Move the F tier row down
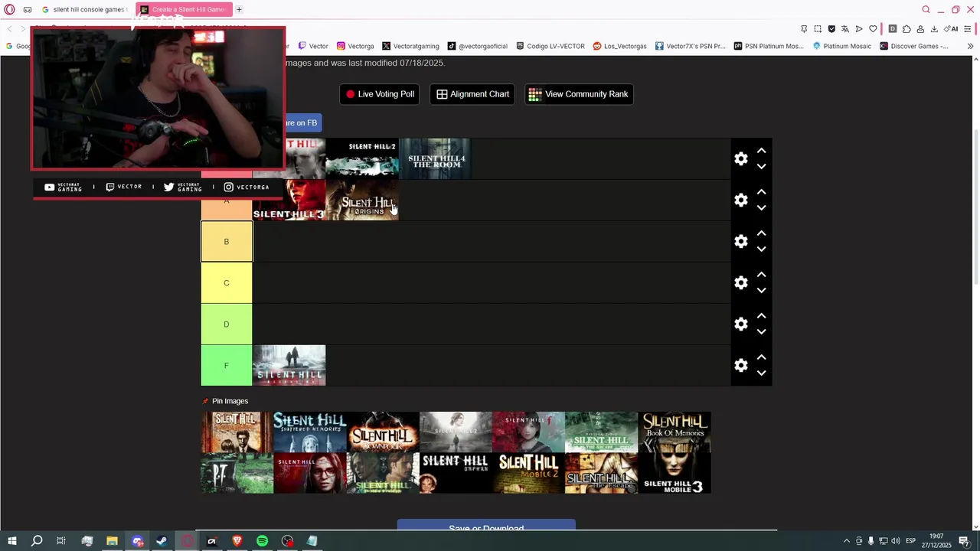 (761, 373)
